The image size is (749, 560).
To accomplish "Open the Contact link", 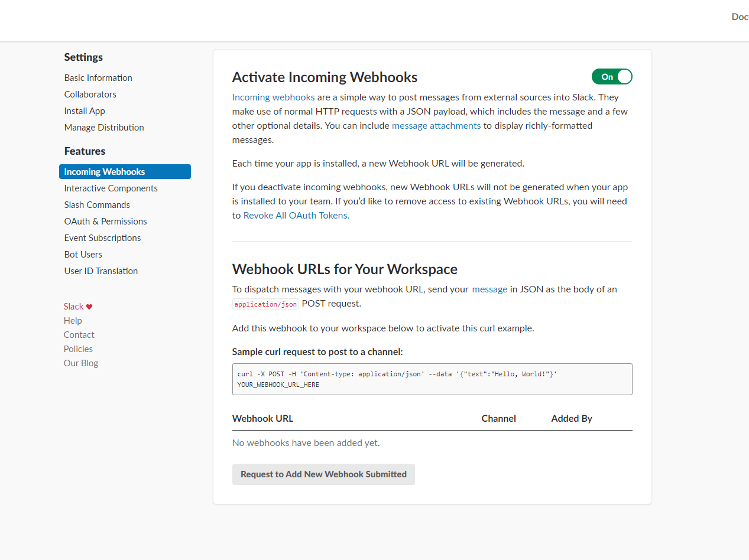I will [x=79, y=335].
